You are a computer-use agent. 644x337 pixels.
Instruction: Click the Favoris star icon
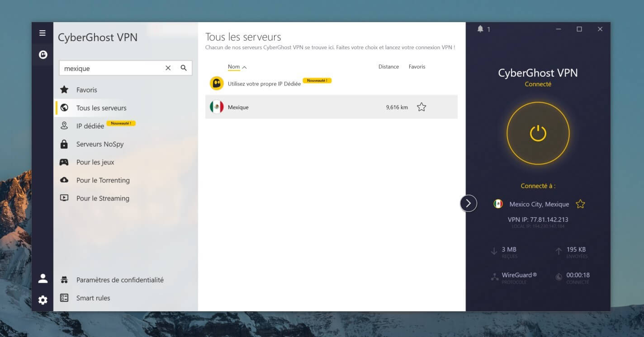(x=64, y=89)
